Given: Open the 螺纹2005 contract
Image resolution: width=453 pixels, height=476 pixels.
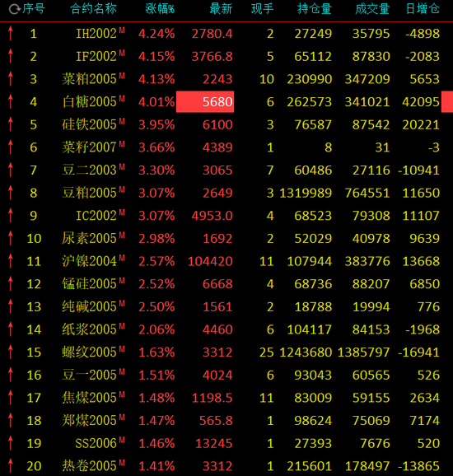Looking at the screenshot, I should point(89,352).
